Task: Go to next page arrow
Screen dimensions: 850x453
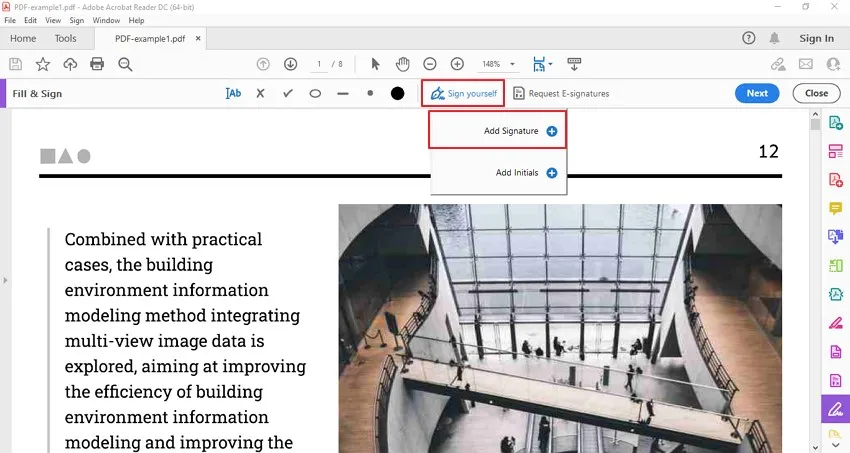Action: (291, 64)
